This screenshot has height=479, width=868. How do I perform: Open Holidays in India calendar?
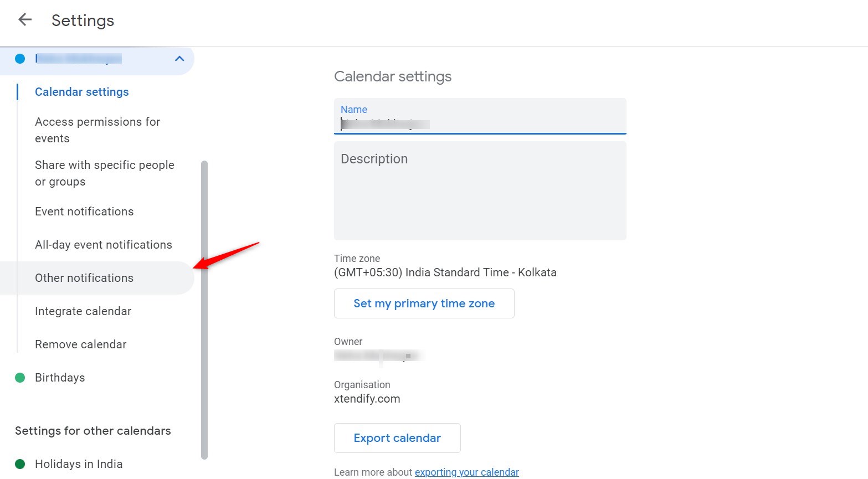coord(79,464)
